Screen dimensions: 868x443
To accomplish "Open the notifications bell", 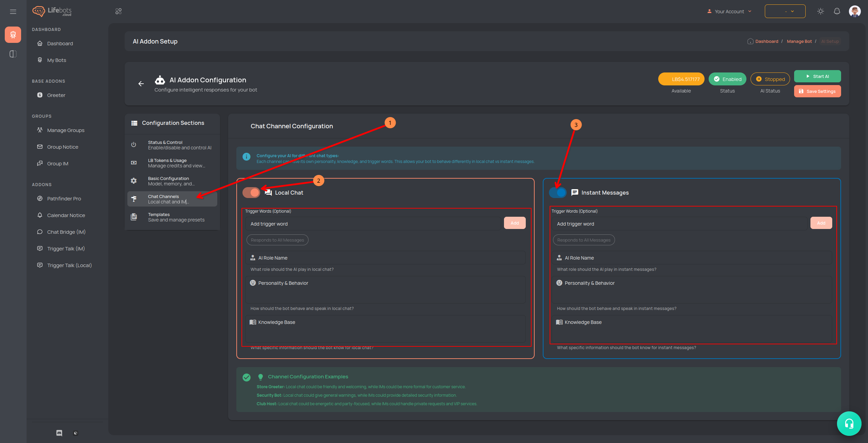I will coord(837,11).
